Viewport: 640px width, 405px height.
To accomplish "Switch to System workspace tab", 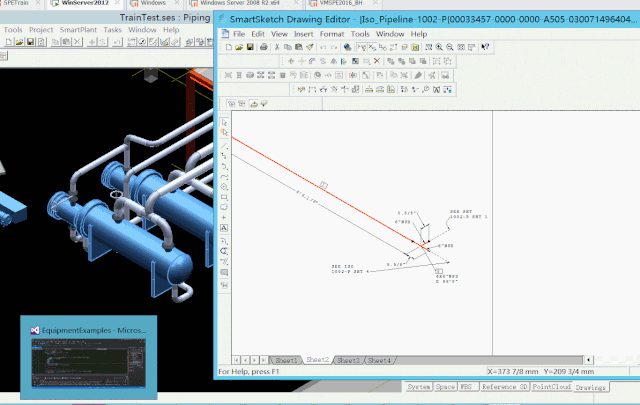I will (419, 387).
